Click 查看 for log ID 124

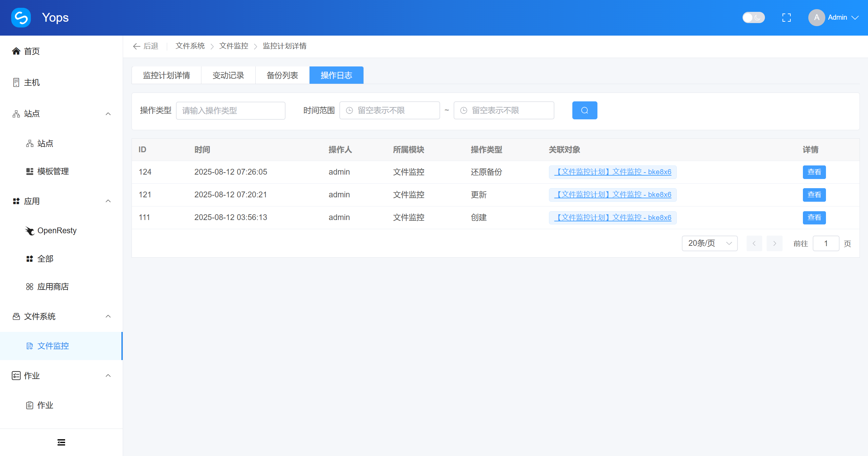click(814, 172)
